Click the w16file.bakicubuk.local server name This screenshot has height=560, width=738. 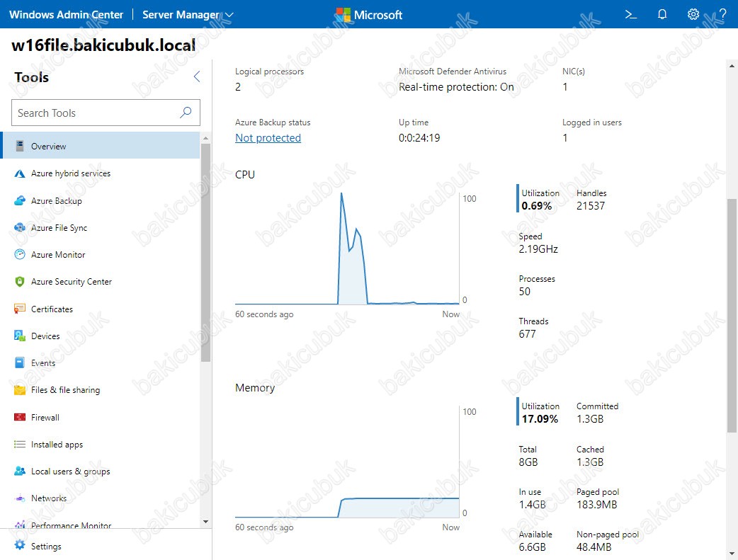click(x=103, y=45)
